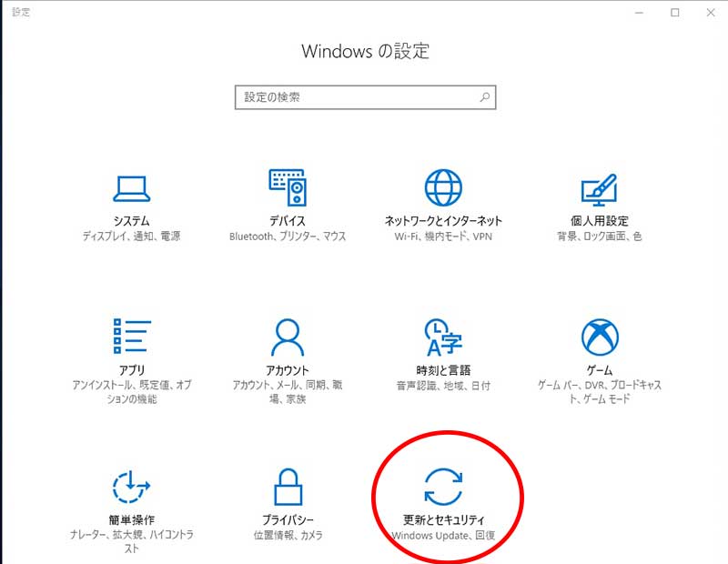Click the magnifier icon in the search box
728x564 pixels.
pyautogui.click(x=484, y=97)
